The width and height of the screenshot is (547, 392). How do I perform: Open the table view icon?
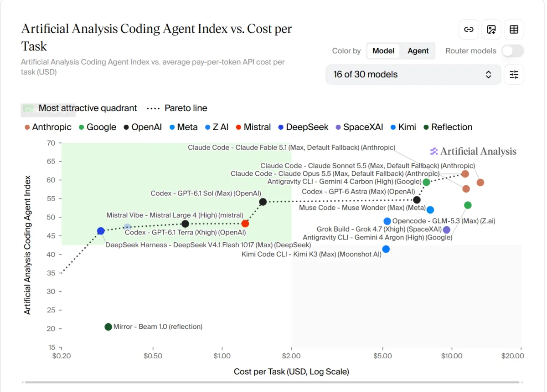(x=514, y=30)
